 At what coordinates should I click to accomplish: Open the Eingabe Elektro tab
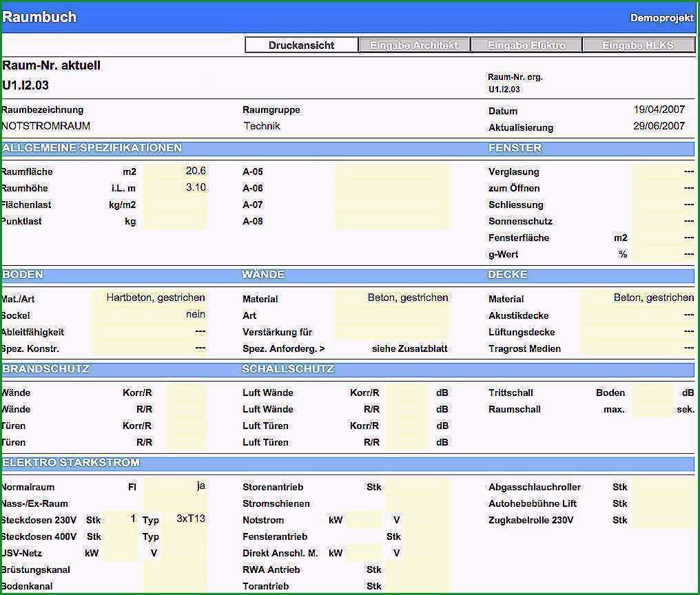pos(526,45)
